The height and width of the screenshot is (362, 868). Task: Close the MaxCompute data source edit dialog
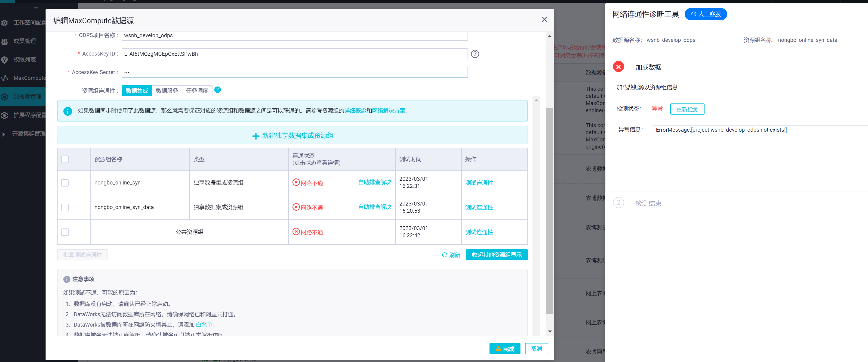tap(544, 20)
